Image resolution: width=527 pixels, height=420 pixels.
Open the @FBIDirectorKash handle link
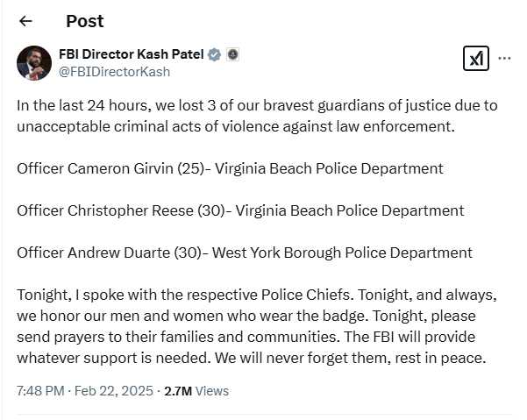click(114, 72)
